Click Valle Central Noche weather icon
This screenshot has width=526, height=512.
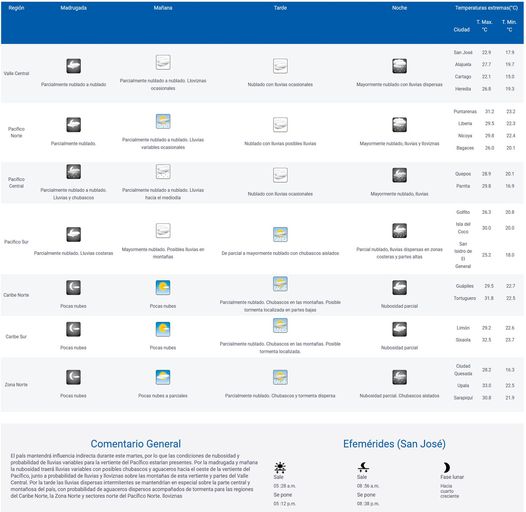click(399, 66)
